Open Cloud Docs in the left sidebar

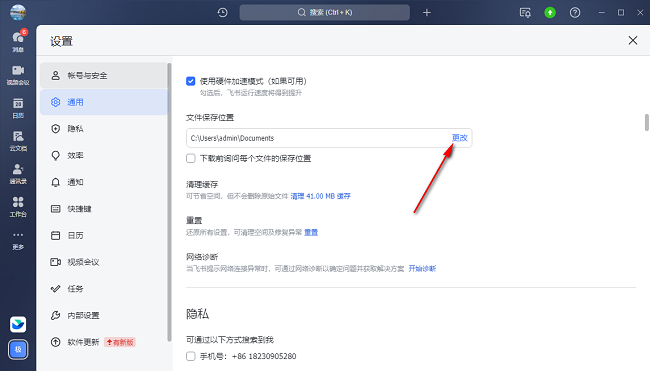click(18, 141)
